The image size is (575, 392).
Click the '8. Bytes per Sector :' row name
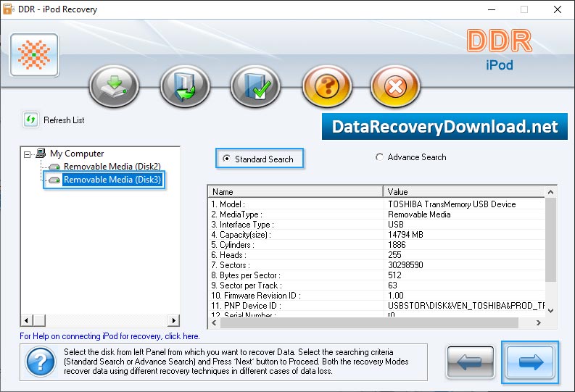pyautogui.click(x=246, y=275)
